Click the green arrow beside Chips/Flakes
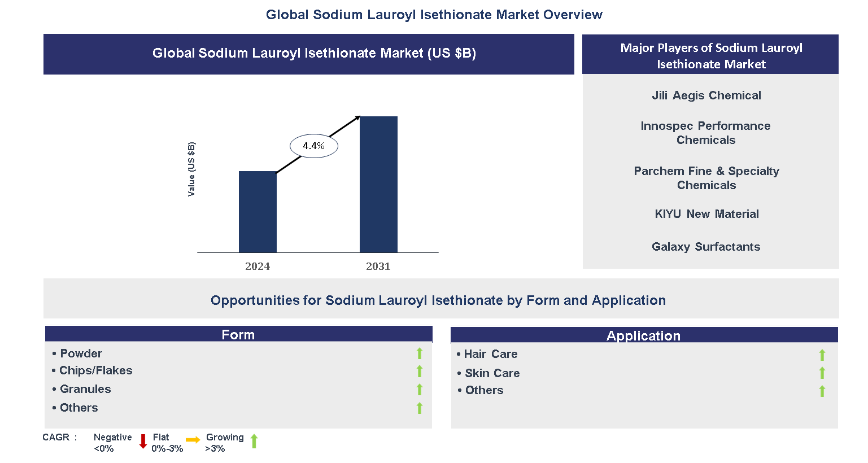This screenshot has width=868, height=463. 420,371
